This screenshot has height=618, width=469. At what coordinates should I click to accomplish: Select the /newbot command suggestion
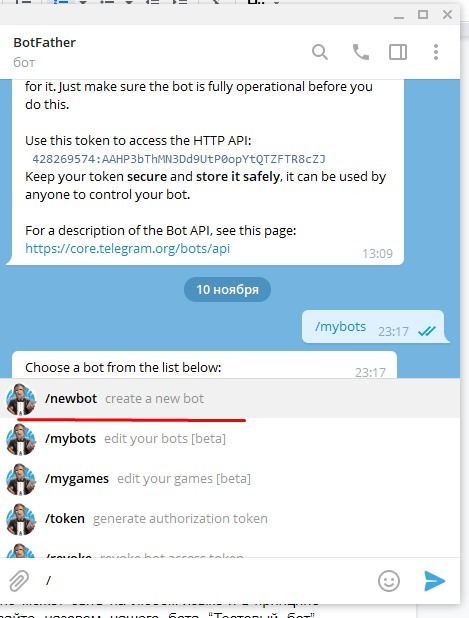click(x=230, y=398)
